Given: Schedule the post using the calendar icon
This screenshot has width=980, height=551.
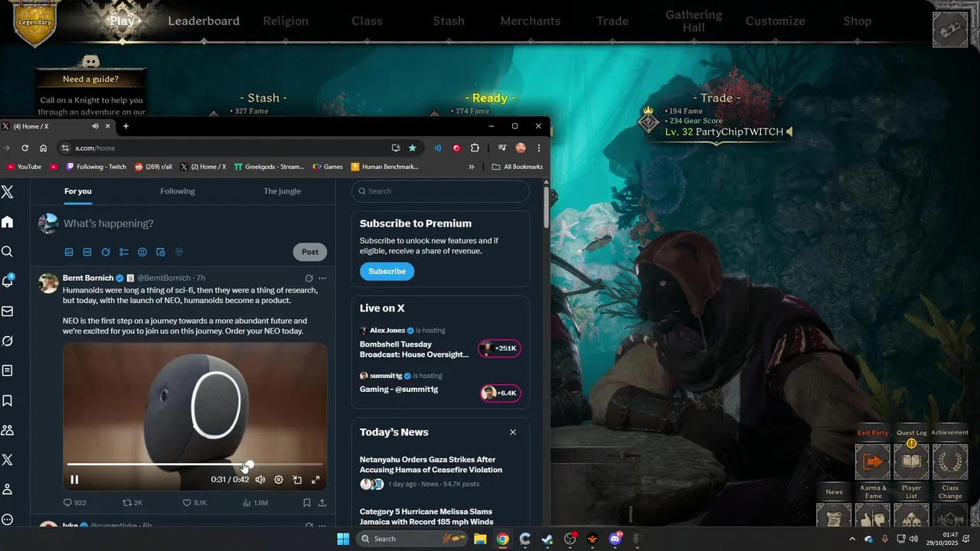Looking at the screenshot, I should (x=161, y=252).
